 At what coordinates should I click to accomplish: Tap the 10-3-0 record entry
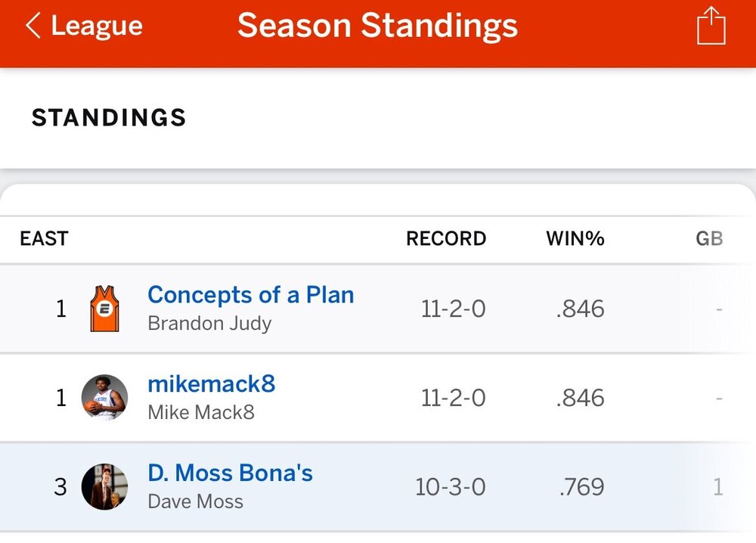pos(451,487)
